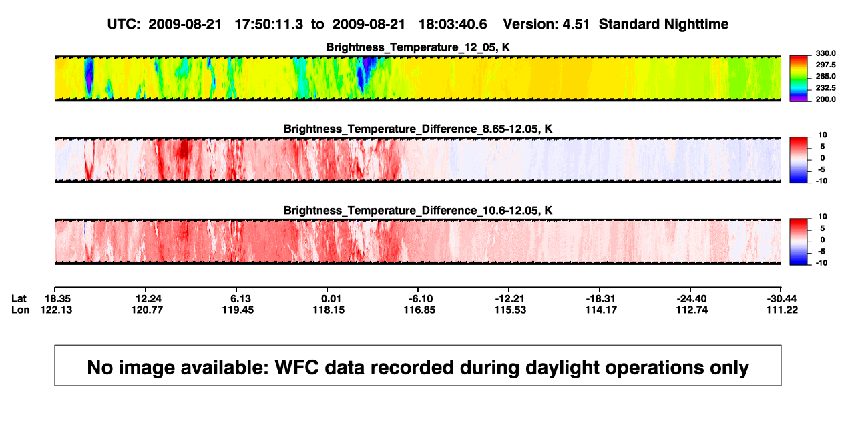
Task: Click the 265.0 color bar label
Action: pyautogui.click(x=825, y=76)
